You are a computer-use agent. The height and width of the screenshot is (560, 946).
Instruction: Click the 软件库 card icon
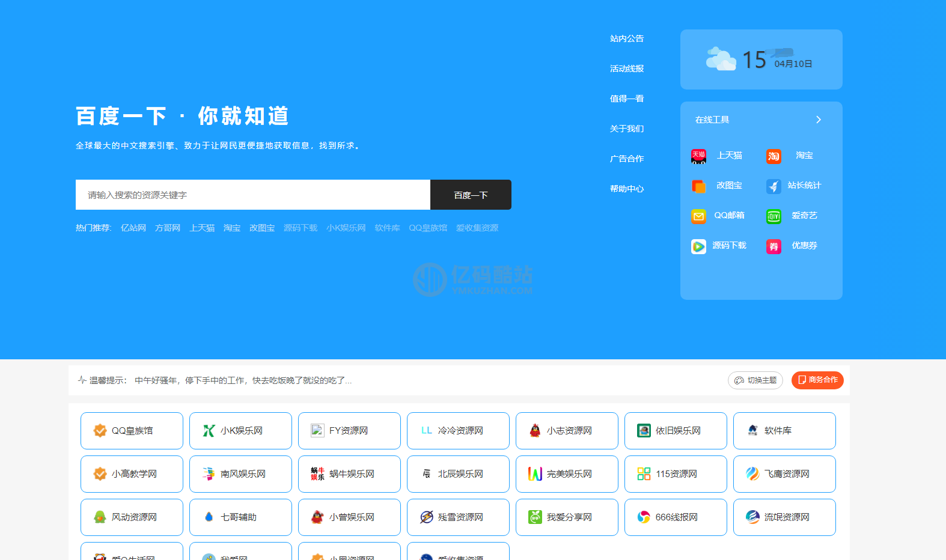(x=752, y=430)
